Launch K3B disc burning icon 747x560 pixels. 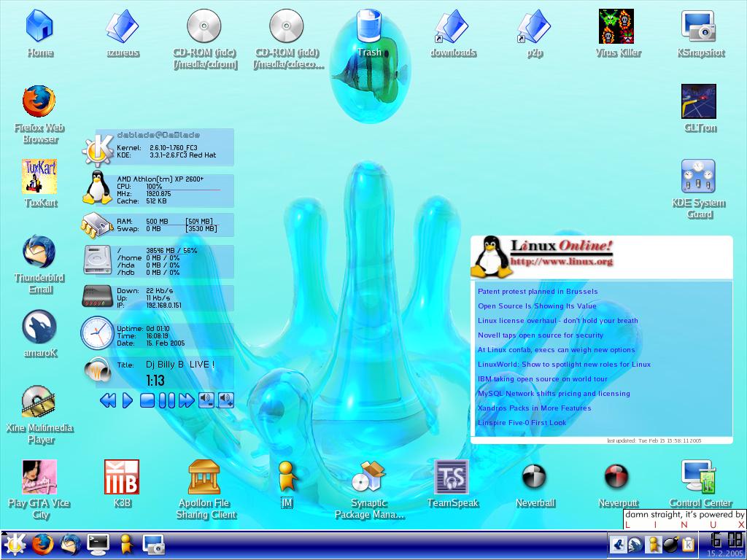coord(122,477)
